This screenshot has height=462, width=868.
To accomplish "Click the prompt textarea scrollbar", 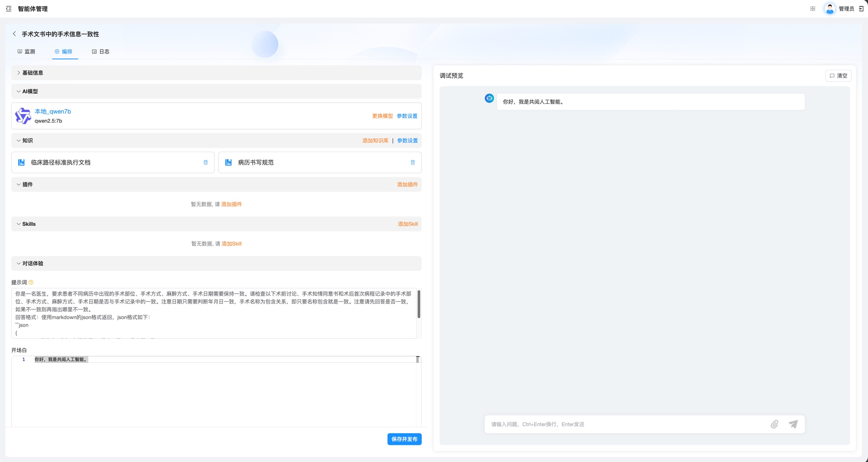I will click(419, 304).
